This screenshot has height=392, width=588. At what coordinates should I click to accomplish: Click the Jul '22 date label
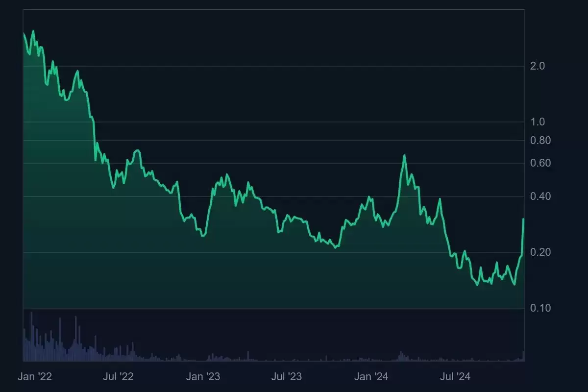(x=119, y=377)
